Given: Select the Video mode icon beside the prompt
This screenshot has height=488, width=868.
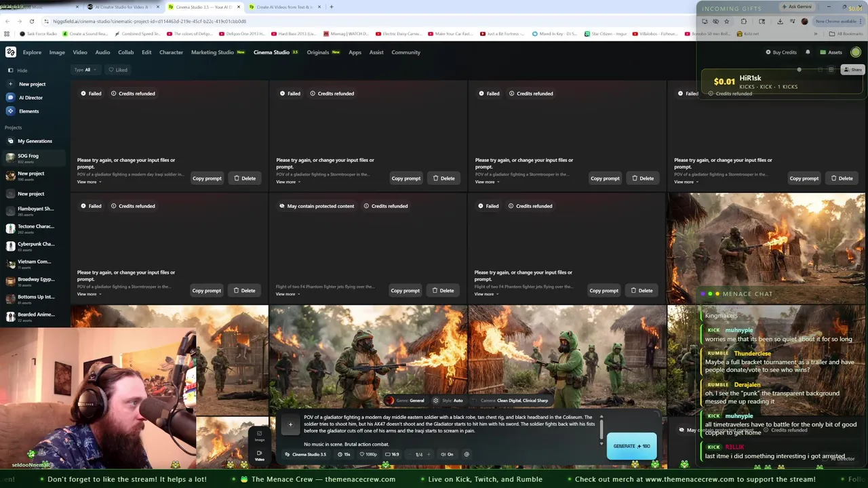Looking at the screenshot, I should tap(259, 455).
